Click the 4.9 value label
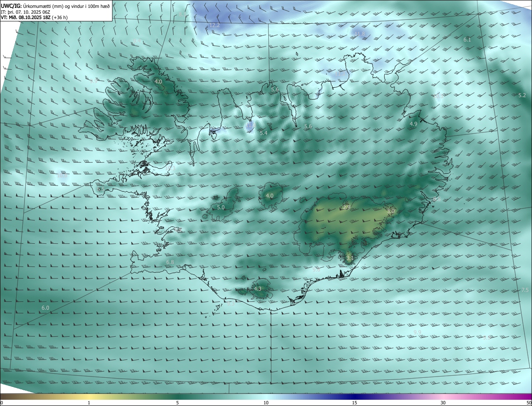Viewport: 532px width, 406px height. [x=414, y=124]
